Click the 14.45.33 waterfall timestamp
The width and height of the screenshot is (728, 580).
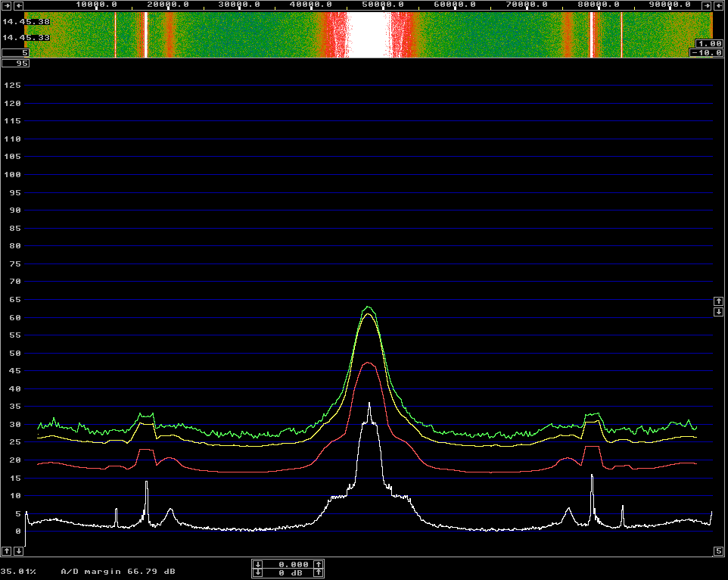pyautogui.click(x=26, y=38)
